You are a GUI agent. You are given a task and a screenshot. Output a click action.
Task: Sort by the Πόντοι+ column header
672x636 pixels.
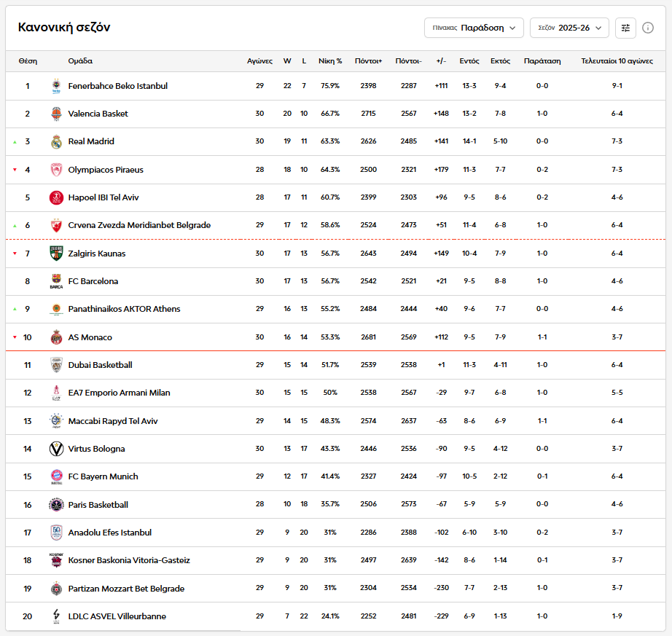368,61
